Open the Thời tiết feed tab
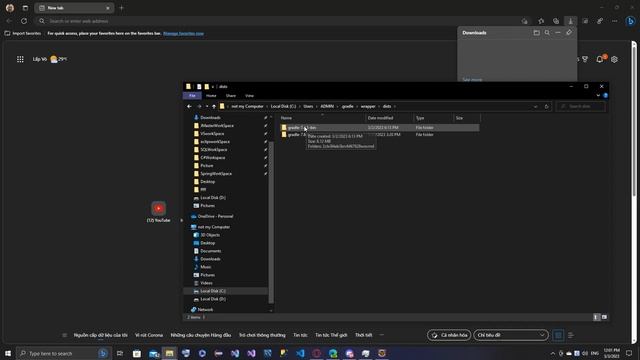This screenshot has height=360, width=640. coord(363,335)
